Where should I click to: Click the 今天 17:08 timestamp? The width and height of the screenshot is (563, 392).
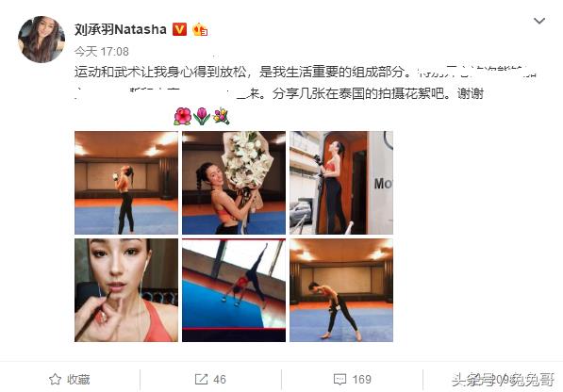coord(102,52)
